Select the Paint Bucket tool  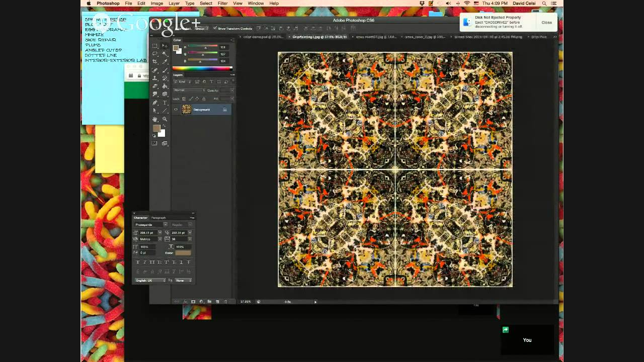(x=165, y=86)
